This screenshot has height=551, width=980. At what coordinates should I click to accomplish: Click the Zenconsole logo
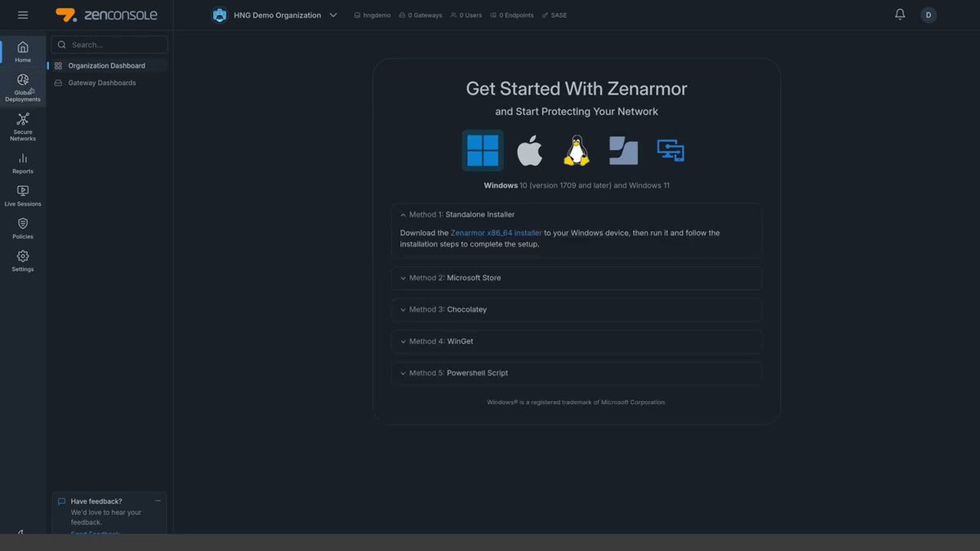[106, 15]
